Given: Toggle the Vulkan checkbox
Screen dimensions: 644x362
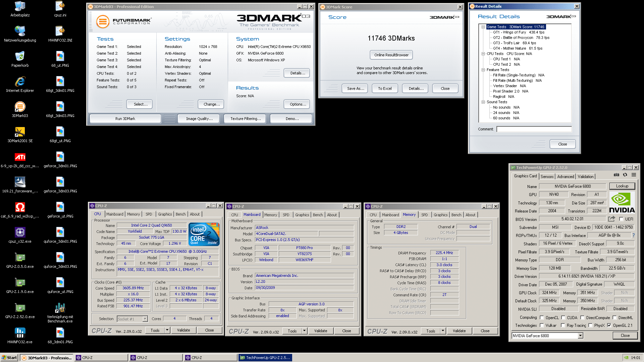Looking at the screenshot, I should tap(542, 325).
